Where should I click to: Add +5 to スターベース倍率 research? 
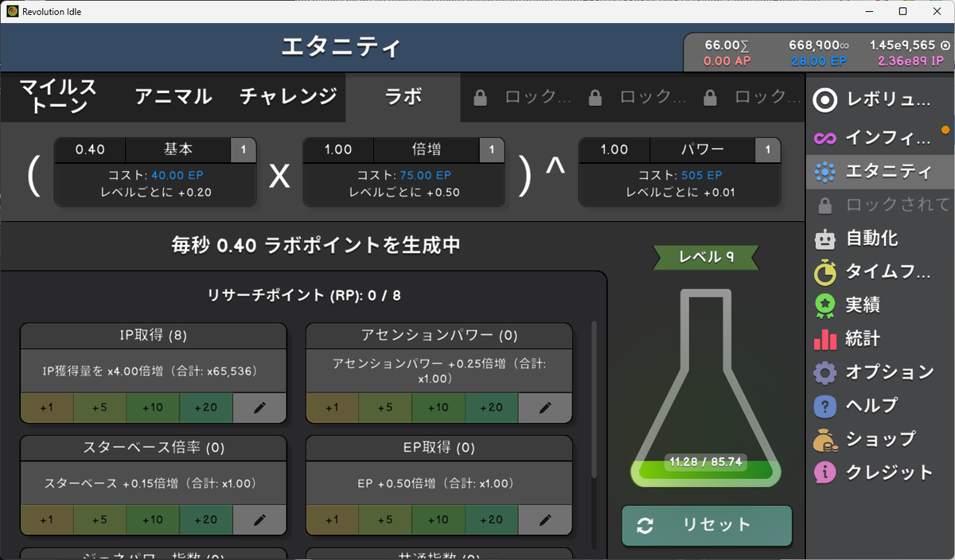pos(99,519)
